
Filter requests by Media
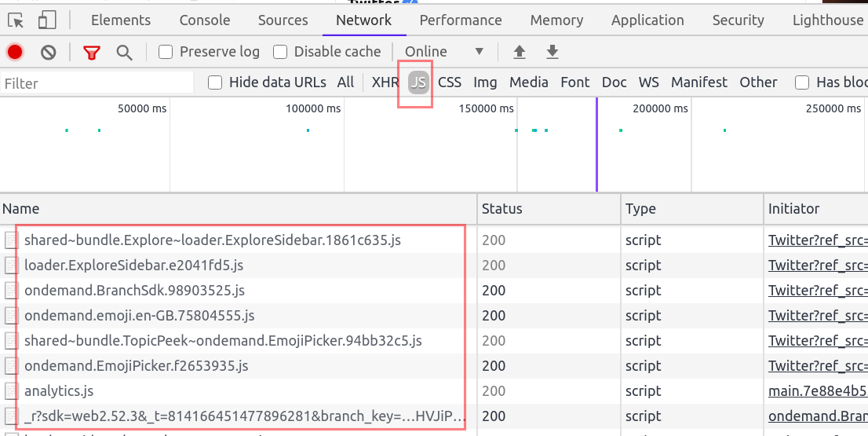point(529,82)
